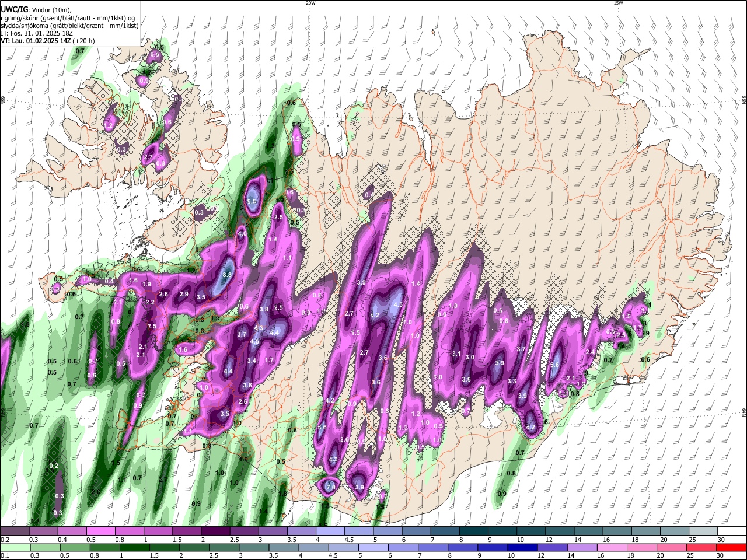
Task: Click the 'slydda/snjókoma (grátt/bleikt/grænt - mm/1klst)' legend line
Action: 69,26
